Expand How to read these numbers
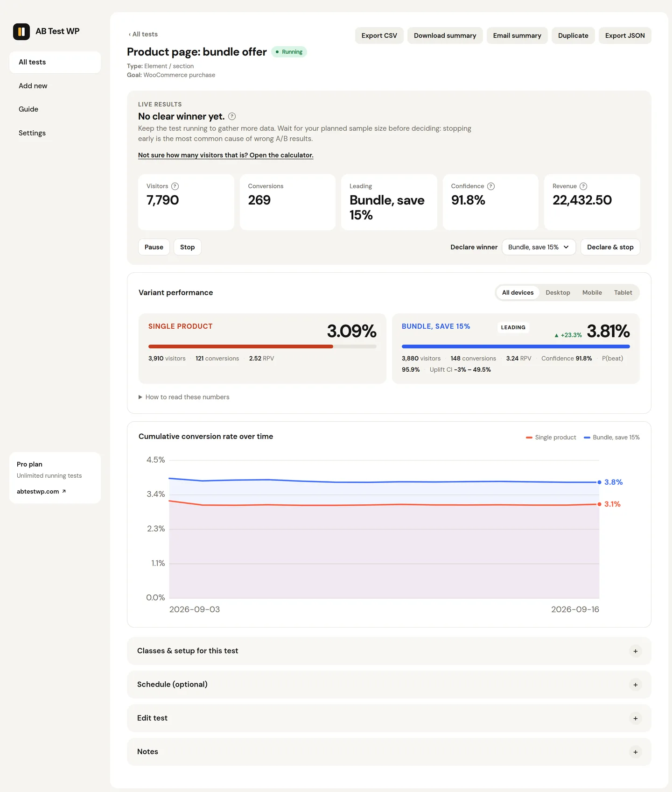Image resolution: width=672 pixels, height=792 pixels. pos(184,397)
